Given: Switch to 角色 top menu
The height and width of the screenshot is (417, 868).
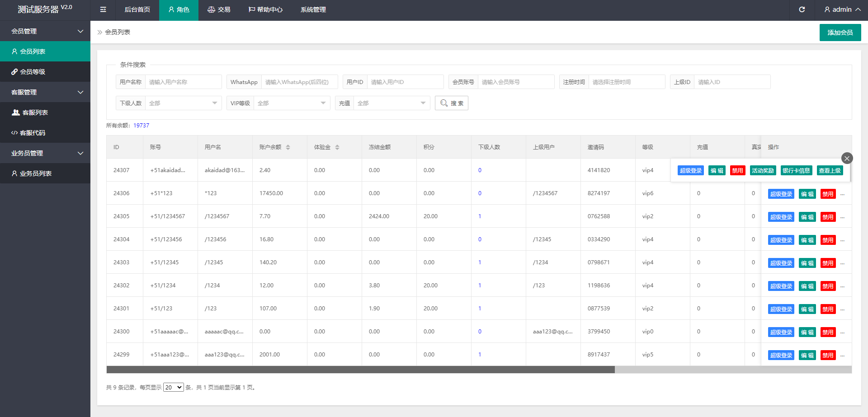Looking at the screenshot, I should (179, 9).
